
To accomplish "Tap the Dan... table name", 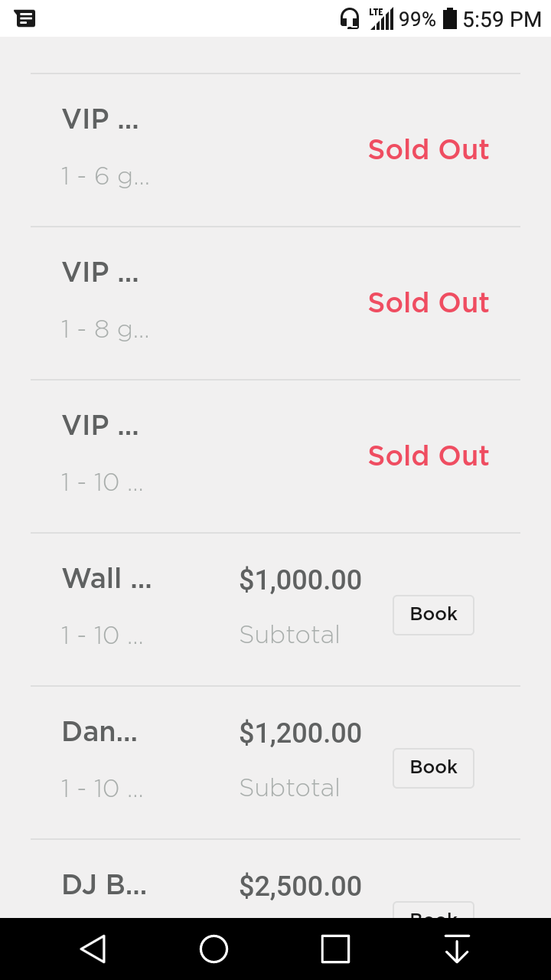I will coord(99,732).
